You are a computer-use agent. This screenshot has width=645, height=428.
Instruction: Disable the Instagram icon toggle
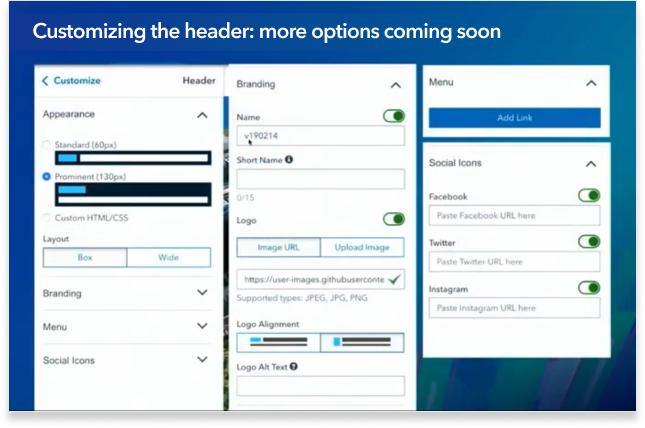589,288
